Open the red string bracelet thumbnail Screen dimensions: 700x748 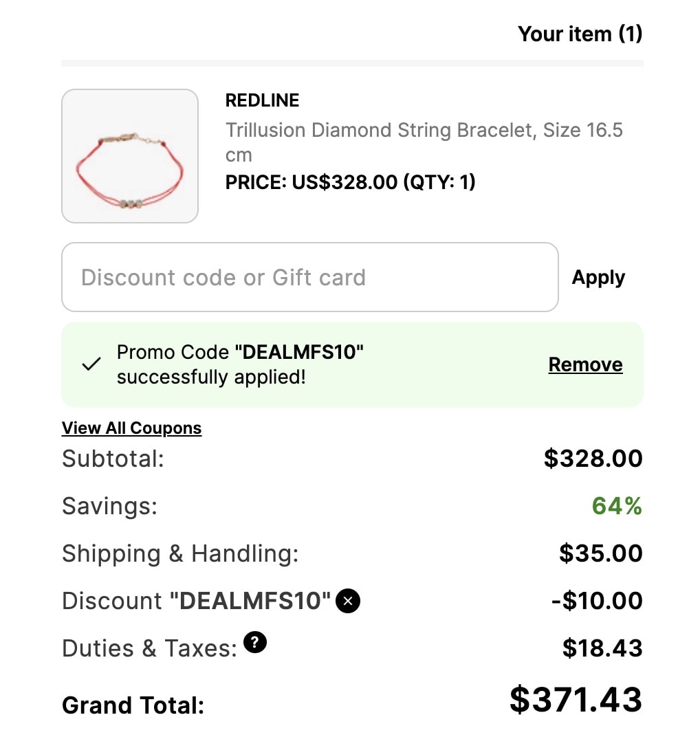point(130,155)
